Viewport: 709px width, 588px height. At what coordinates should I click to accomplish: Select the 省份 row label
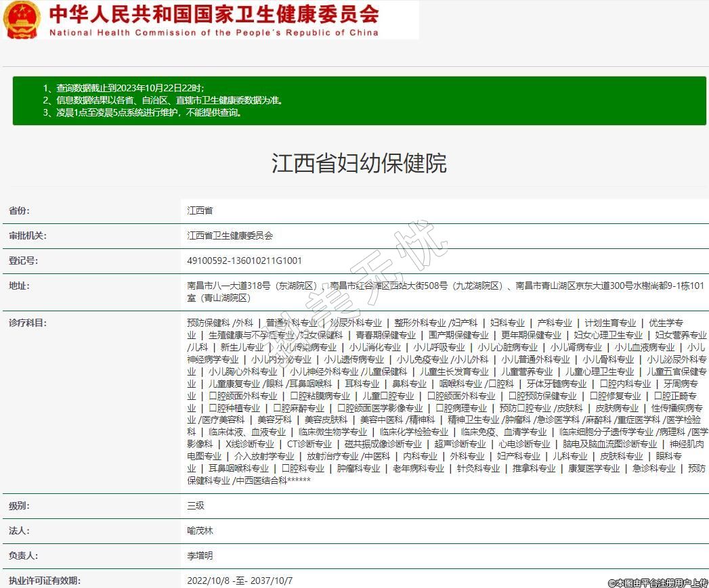19,211
